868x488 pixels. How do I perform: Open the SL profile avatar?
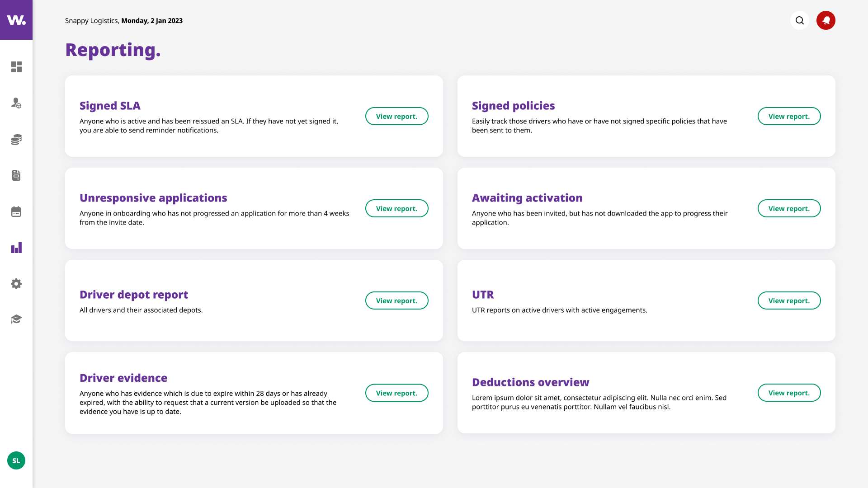click(x=16, y=460)
